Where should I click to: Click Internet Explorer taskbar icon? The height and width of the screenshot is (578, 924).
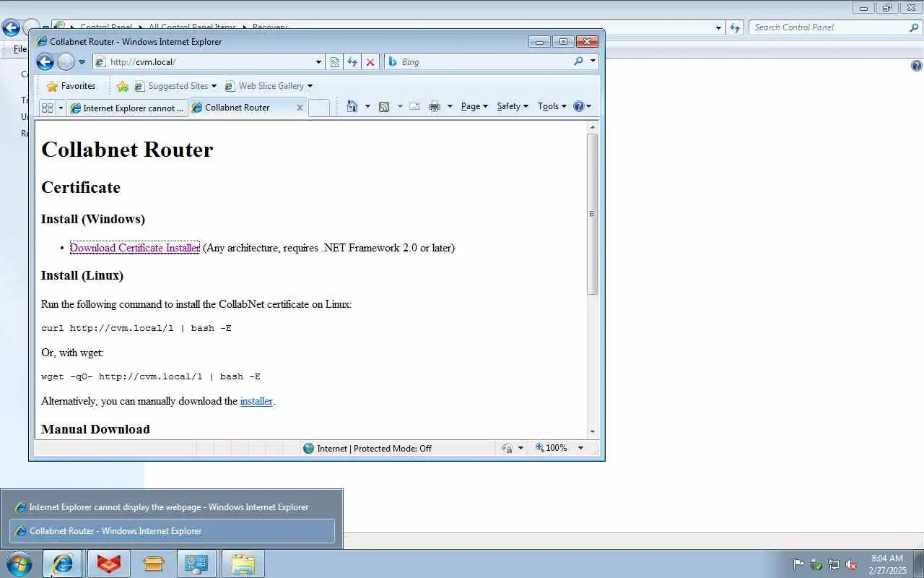point(63,564)
